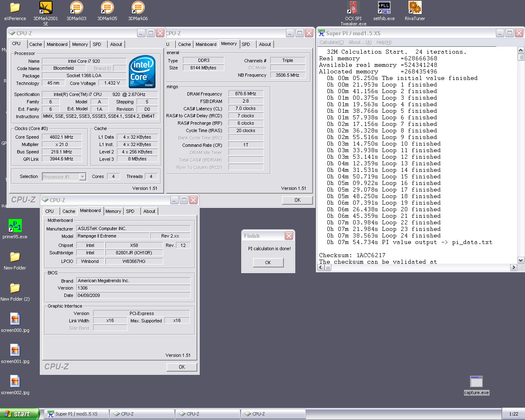Launch the 3DMark06 desktop shortcut
Viewport: 525px width, 420px height.
pyautogui.click(x=138, y=11)
